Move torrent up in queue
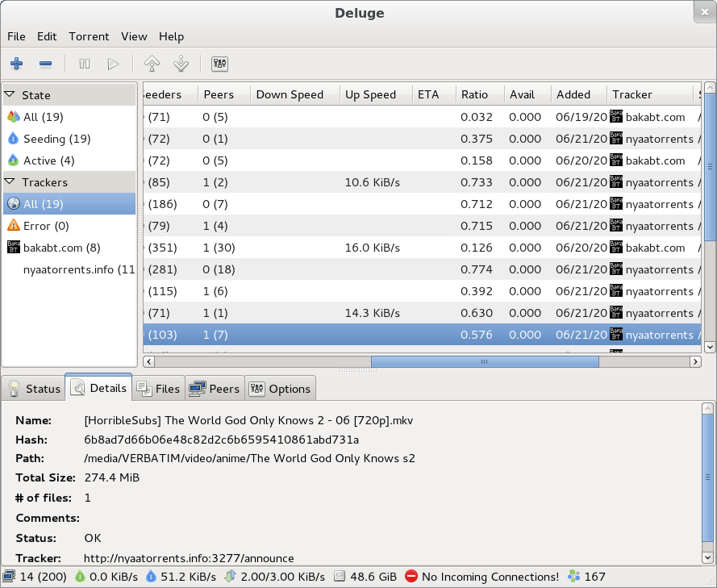This screenshot has height=588, width=717. 152,64
